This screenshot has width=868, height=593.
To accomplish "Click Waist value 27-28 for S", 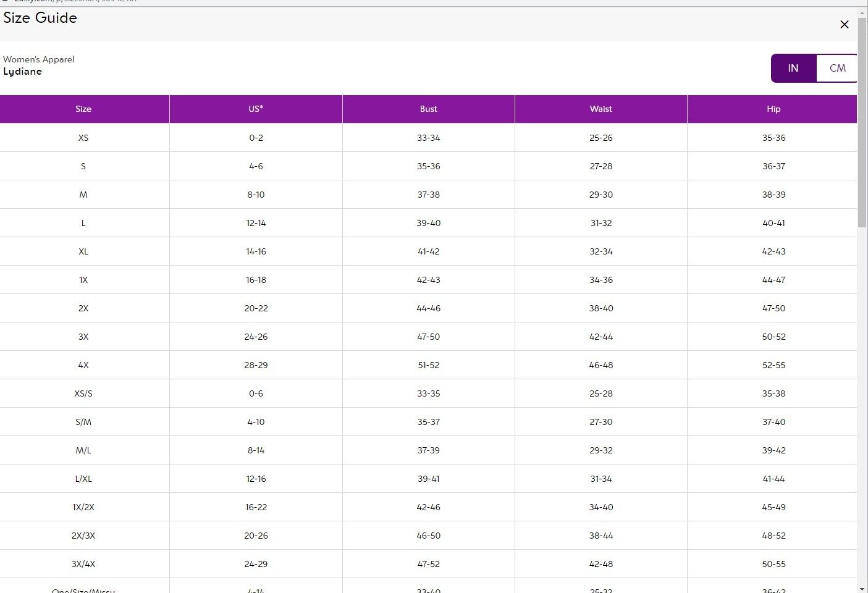I will click(x=600, y=166).
